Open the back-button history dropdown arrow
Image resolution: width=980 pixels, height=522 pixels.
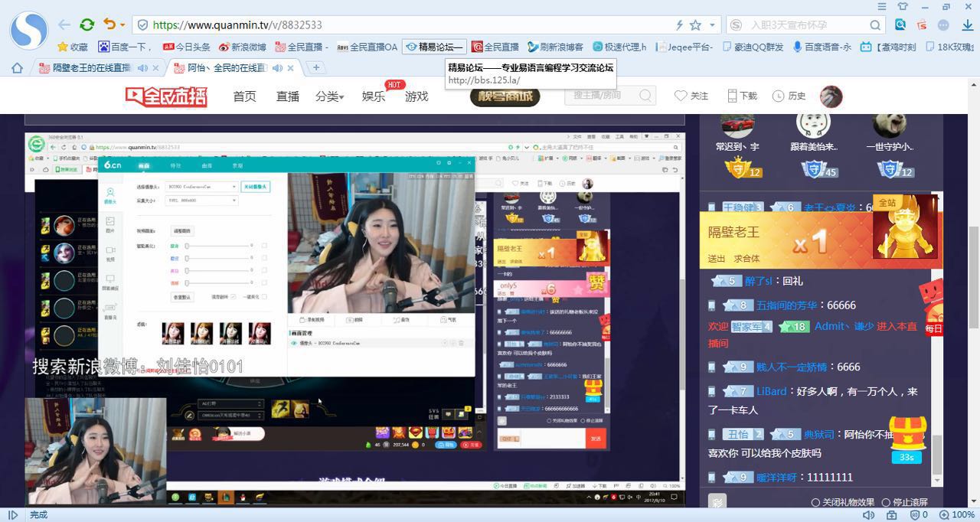pyautogui.click(x=122, y=24)
